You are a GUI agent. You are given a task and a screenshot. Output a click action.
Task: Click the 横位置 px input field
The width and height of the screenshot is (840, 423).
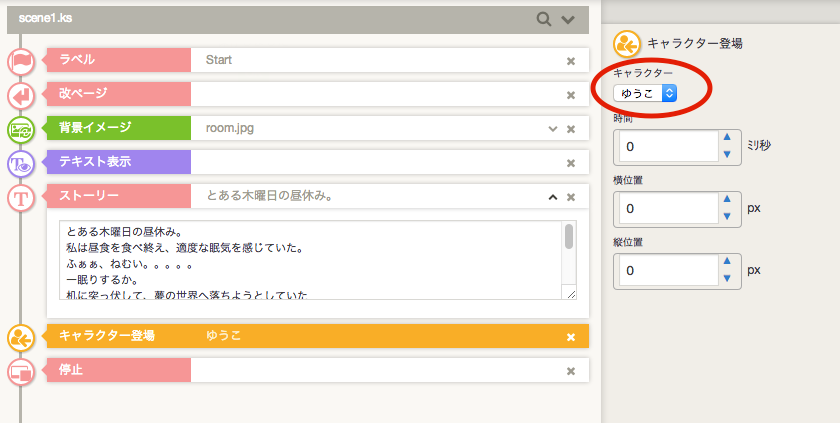tap(667, 210)
